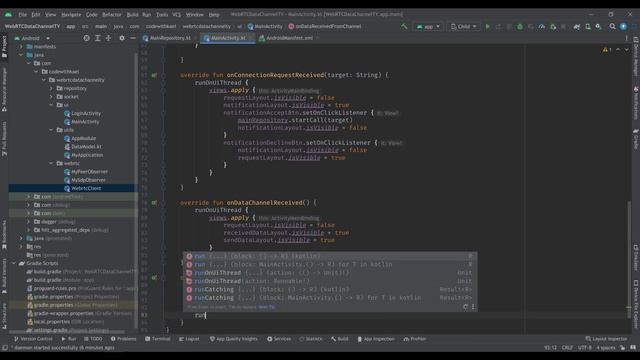640x360 pixels.
Task: Click the Make Project hammer icon
Action: click(x=404, y=27)
